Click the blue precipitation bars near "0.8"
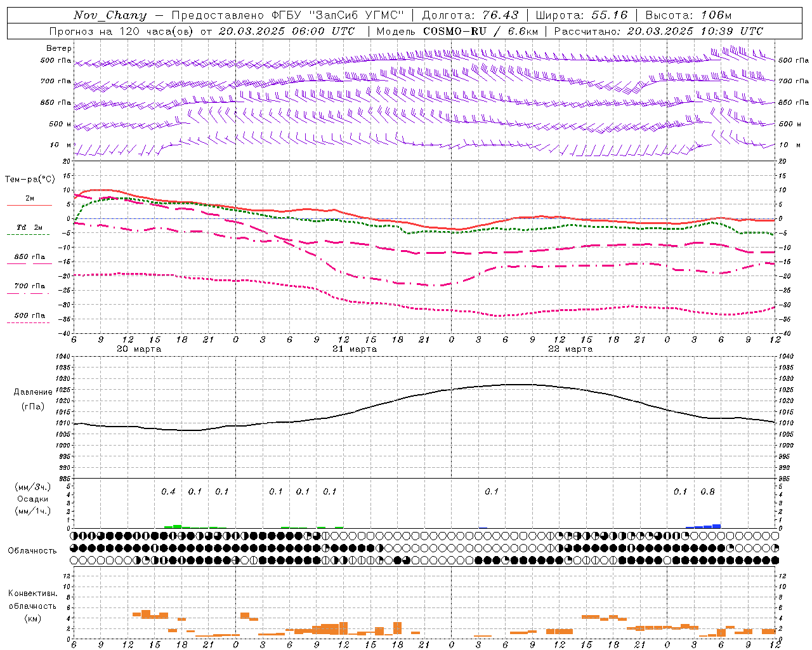The image size is (812, 650). 704,526
